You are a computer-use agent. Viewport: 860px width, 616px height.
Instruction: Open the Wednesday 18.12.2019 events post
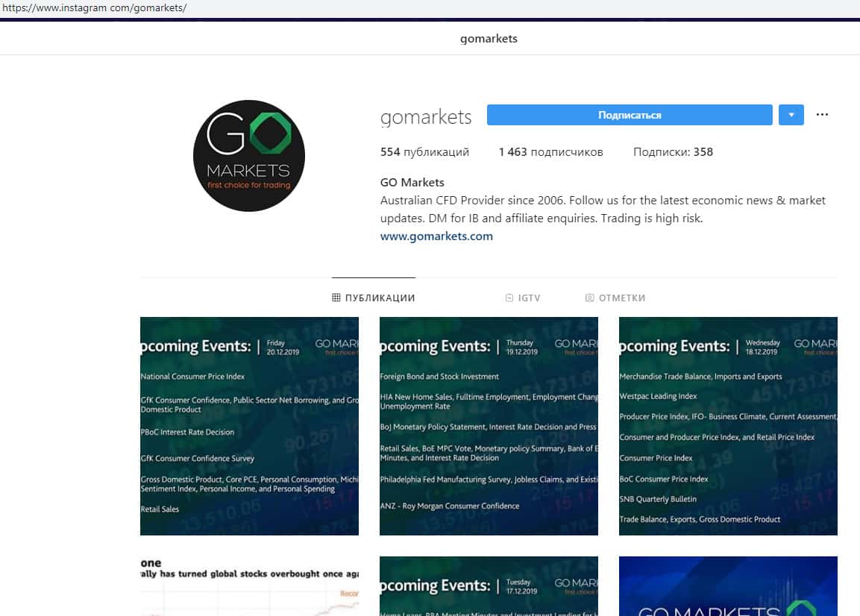tap(728, 427)
